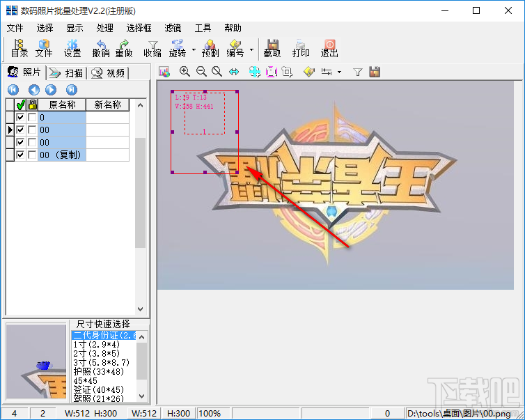
Task: Redo with the 重做 toolbar icon
Action: tap(124, 48)
